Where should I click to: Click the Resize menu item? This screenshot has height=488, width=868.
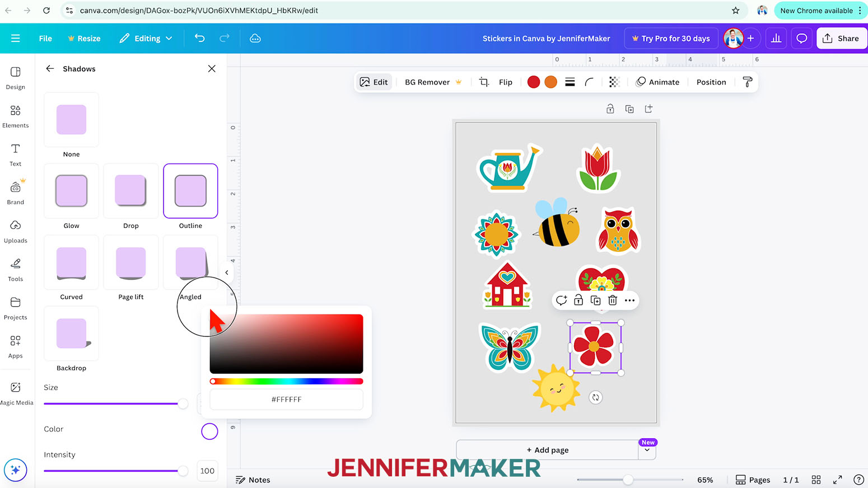[84, 38]
